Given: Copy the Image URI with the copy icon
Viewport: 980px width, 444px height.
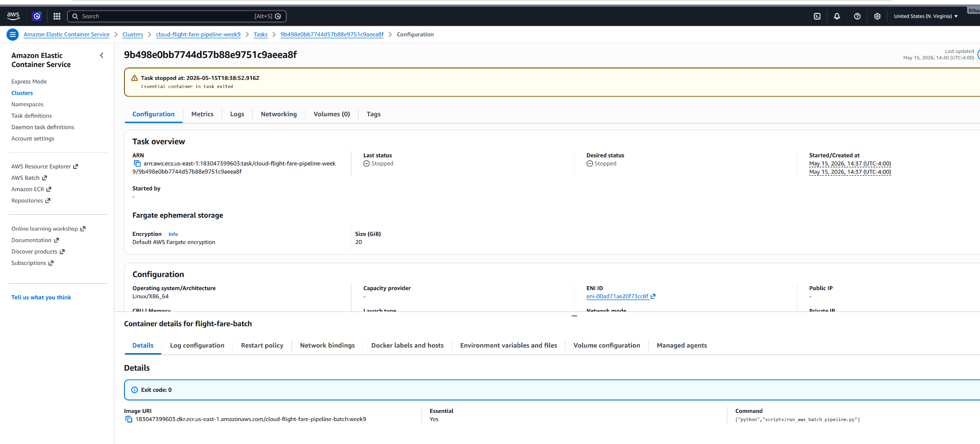Looking at the screenshot, I should [129, 419].
